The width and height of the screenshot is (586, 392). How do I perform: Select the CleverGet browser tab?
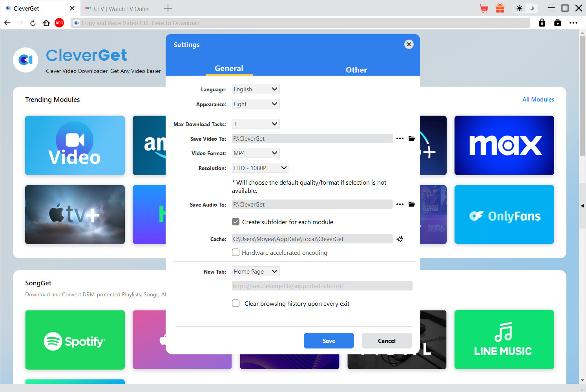click(x=40, y=8)
